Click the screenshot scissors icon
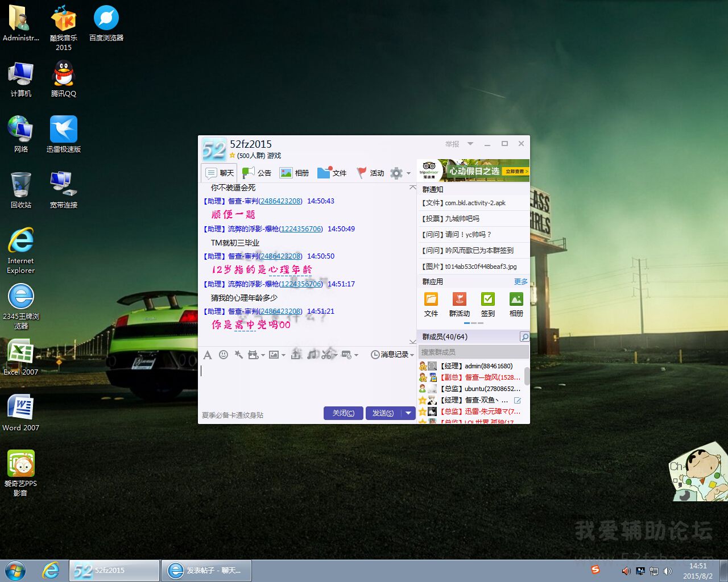728x582 pixels. [326, 355]
